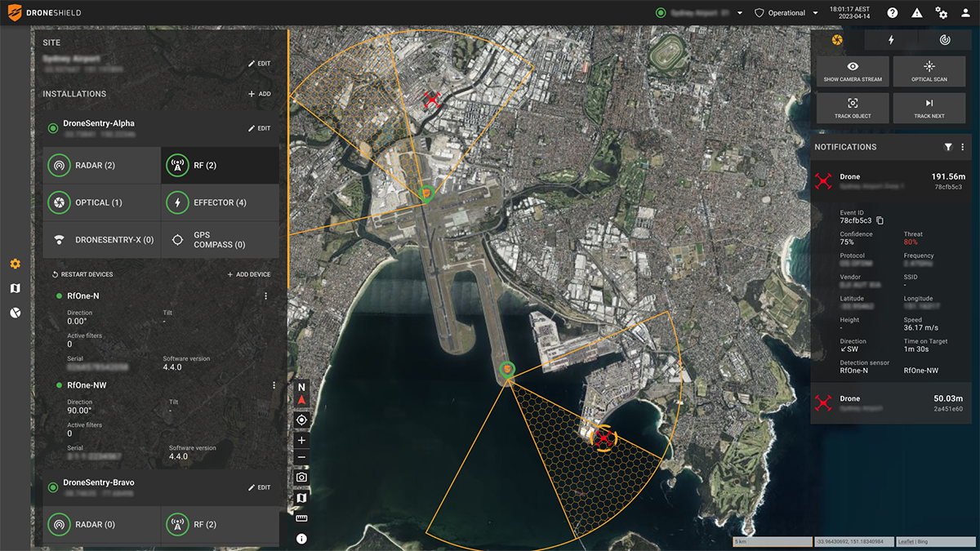Select RADAR (2) under DroneSentry-Alpha

102,165
